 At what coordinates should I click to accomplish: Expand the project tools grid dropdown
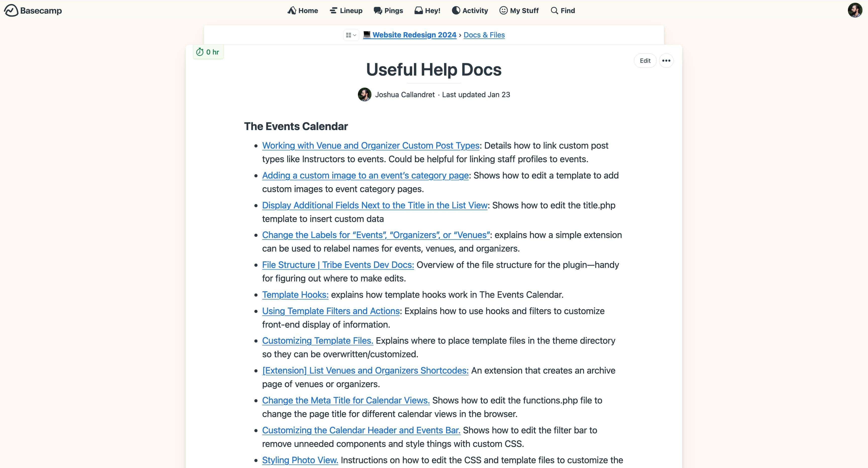coord(351,35)
